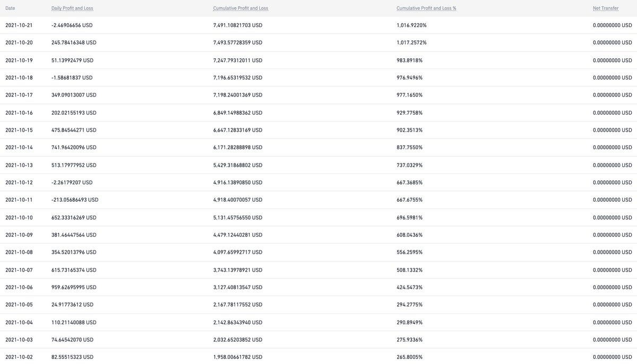
Task: Click the Daily Profit and Loss header
Action: pyautogui.click(x=72, y=8)
